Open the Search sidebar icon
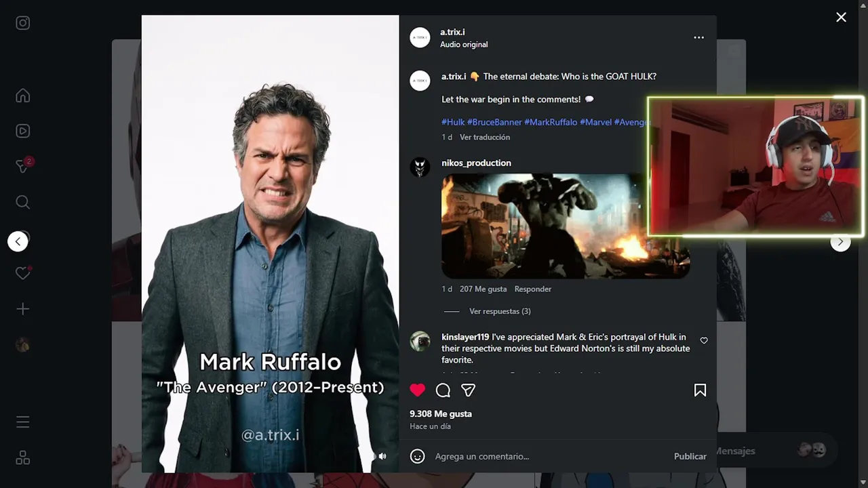Screen dimensions: 868x488 [23, 202]
